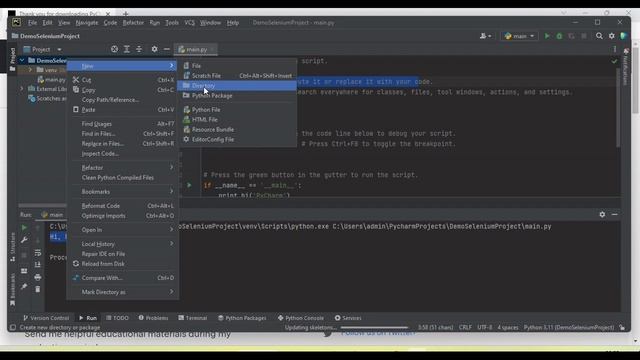Image resolution: width=640 pixels, height=360 pixels.
Task: Choose Compare With entry
Action: [123, 278]
